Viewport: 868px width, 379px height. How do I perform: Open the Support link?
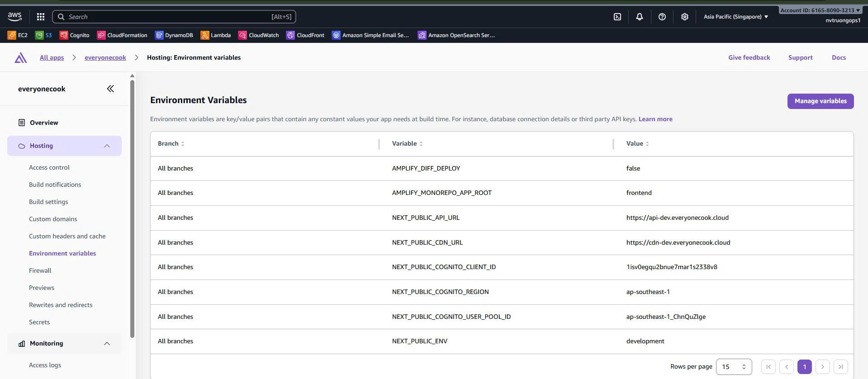[x=800, y=57]
